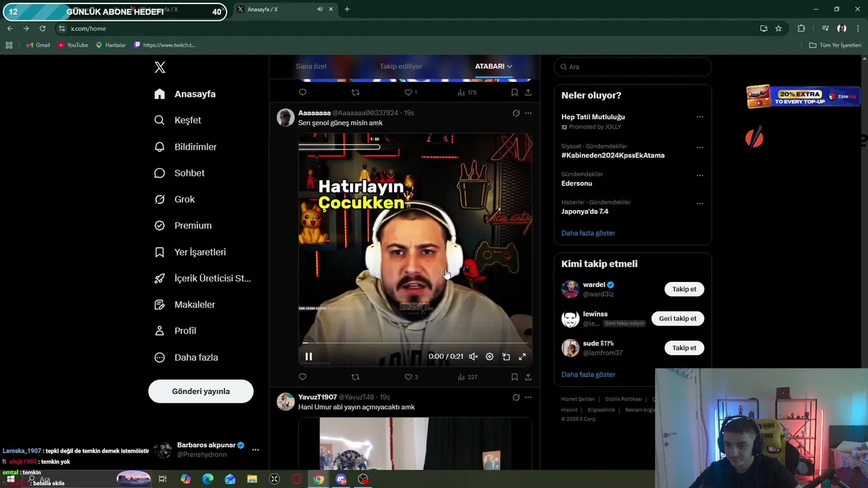Like Aaaaaaaa's post with 3 likes
The height and width of the screenshot is (488, 868).
411,377
